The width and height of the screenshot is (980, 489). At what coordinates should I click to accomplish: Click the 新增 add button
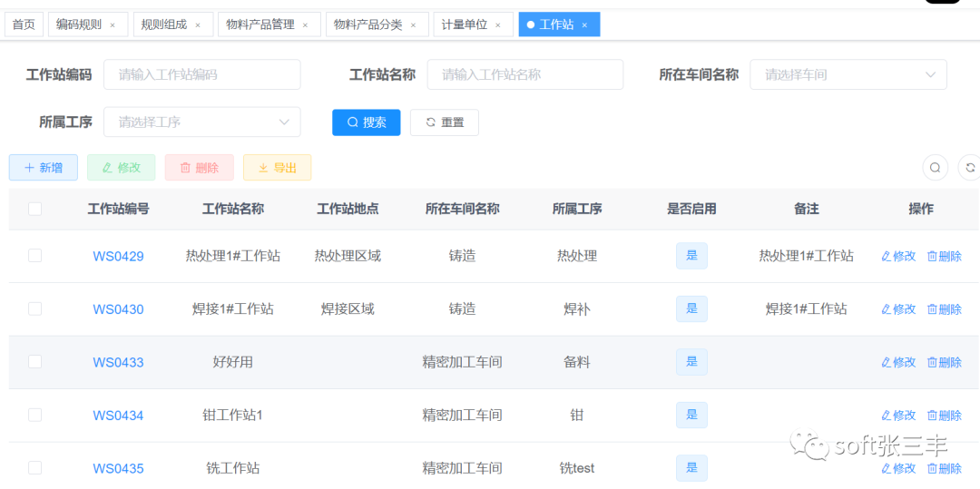[x=44, y=168]
